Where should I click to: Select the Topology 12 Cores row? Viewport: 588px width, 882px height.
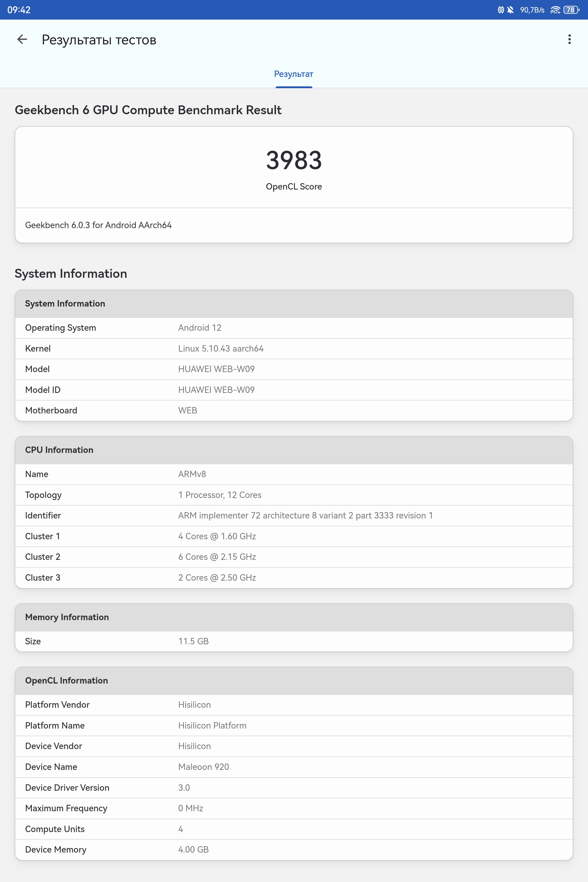pos(294,495)
